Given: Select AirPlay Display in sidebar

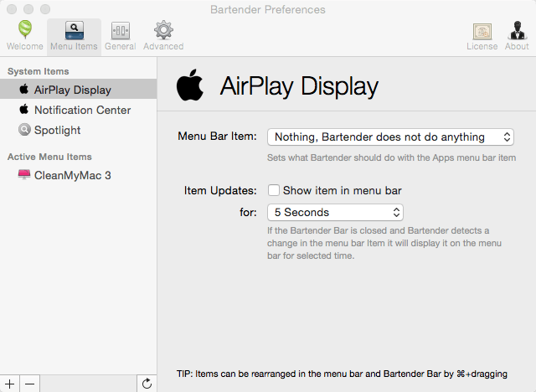Looking at the screenshot, I should click(72, 90).
